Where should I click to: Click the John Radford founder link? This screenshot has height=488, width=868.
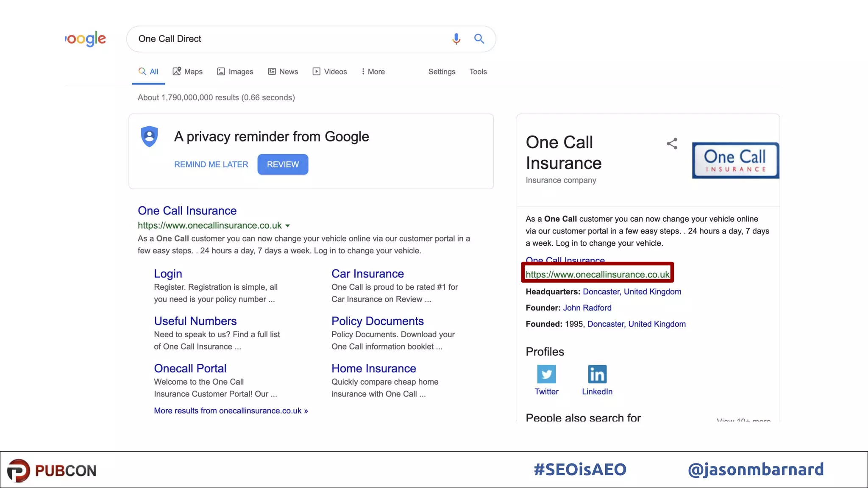(x=587, y=308)
